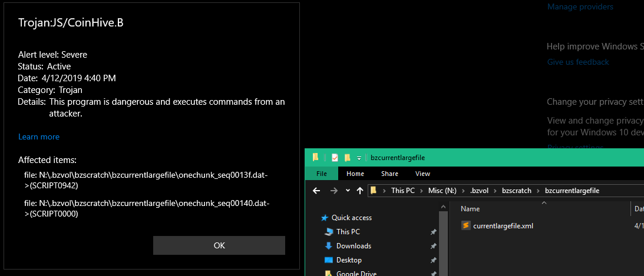
Task: Select bzscratch in the address breadcrumb
Action: tap(517, 191)
